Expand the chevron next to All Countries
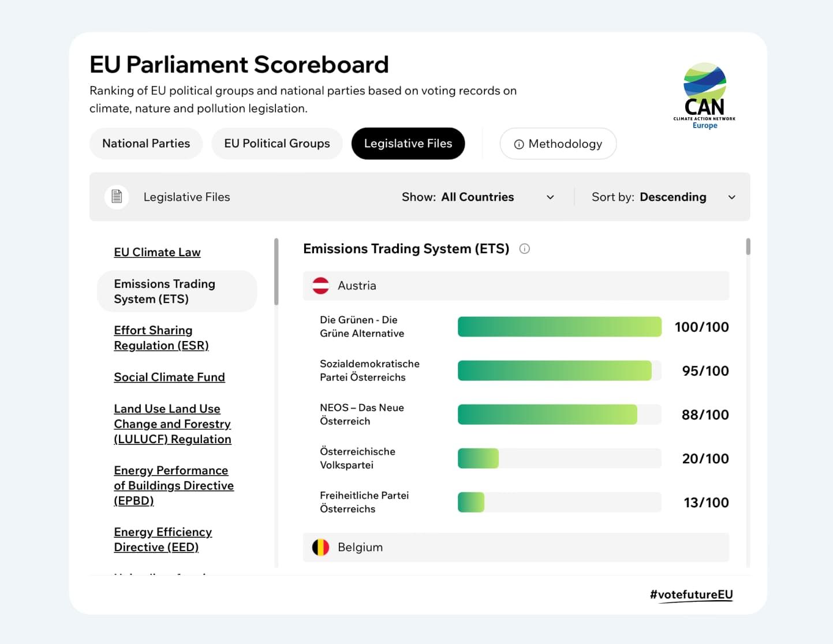Screen dimensions: 833x644 (550, 197)
